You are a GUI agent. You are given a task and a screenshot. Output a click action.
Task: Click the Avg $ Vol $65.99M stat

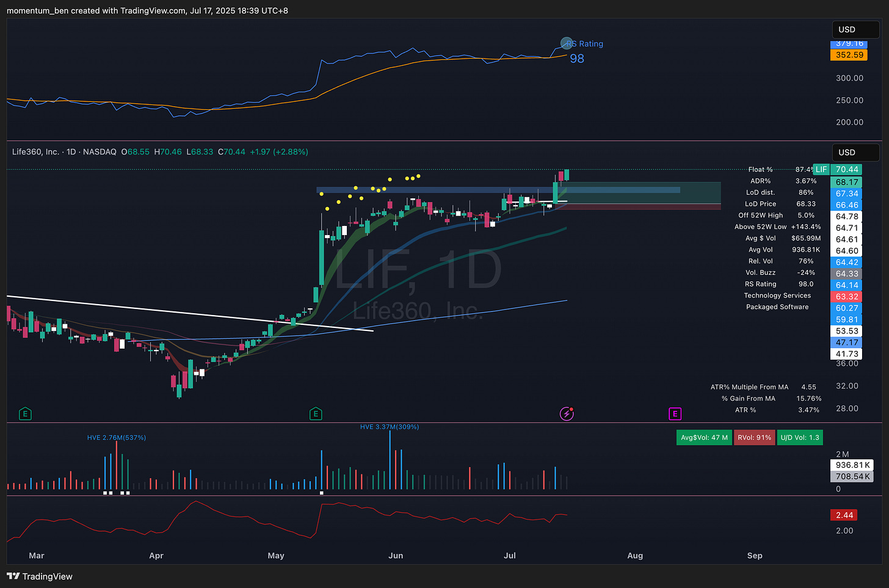pyautogui.click(x=785, y=238)
